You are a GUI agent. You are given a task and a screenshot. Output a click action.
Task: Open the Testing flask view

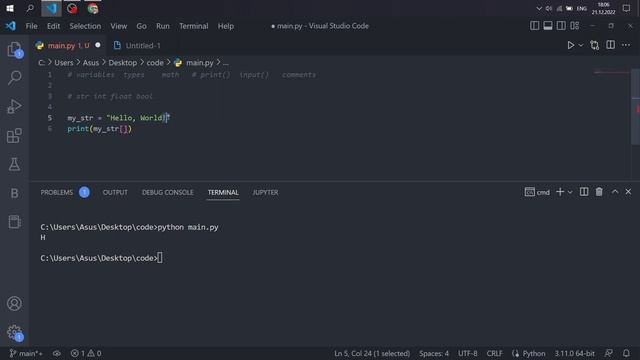pos(14,164)
